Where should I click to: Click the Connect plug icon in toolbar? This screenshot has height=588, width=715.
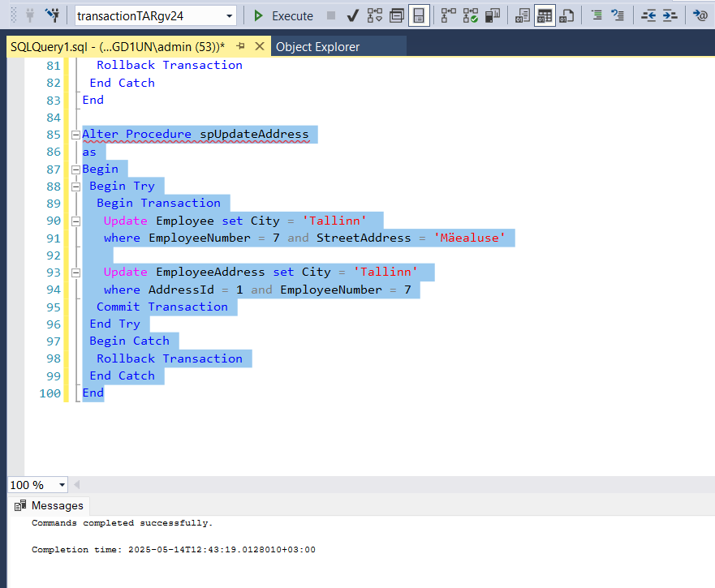(x=30, y=16)
